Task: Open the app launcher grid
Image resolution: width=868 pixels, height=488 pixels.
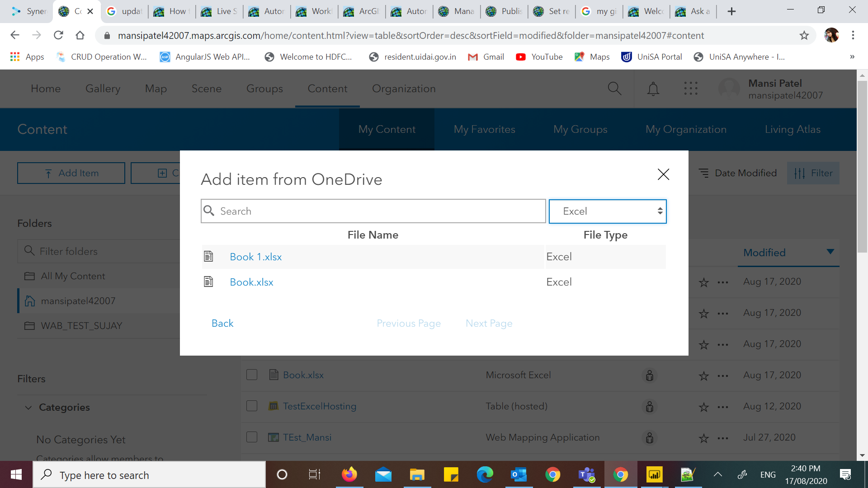Action: [x=691, y=89]
